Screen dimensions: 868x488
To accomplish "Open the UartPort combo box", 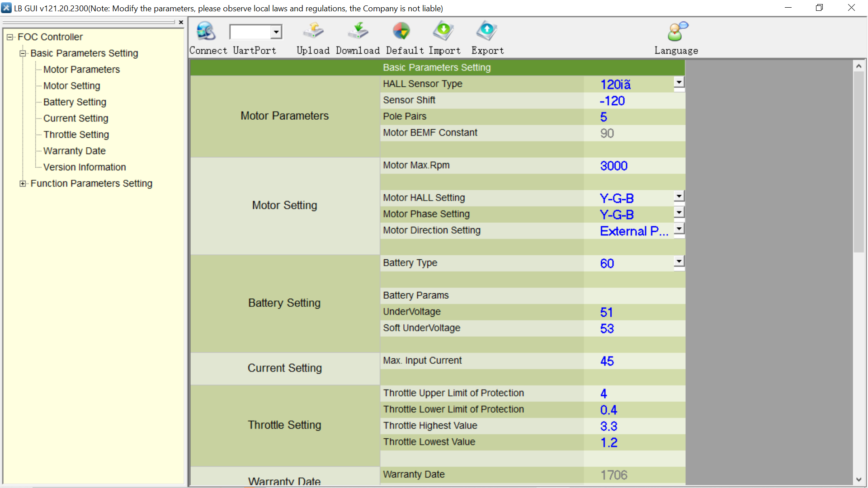I will (276, 32).
